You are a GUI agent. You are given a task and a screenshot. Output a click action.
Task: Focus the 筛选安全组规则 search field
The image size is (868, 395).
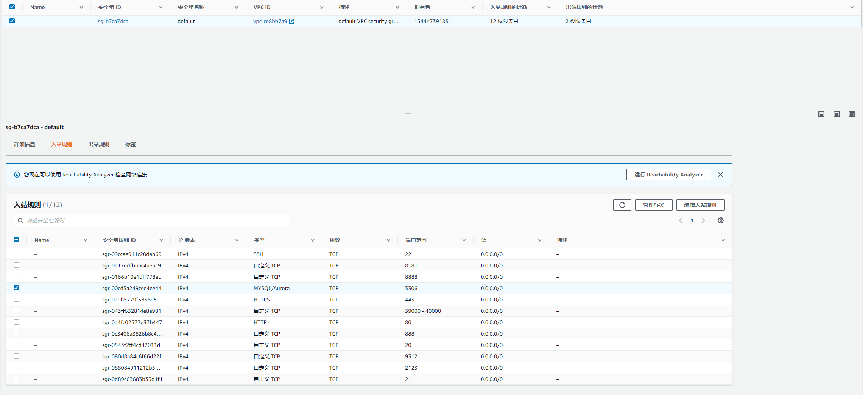pos(151,220)
